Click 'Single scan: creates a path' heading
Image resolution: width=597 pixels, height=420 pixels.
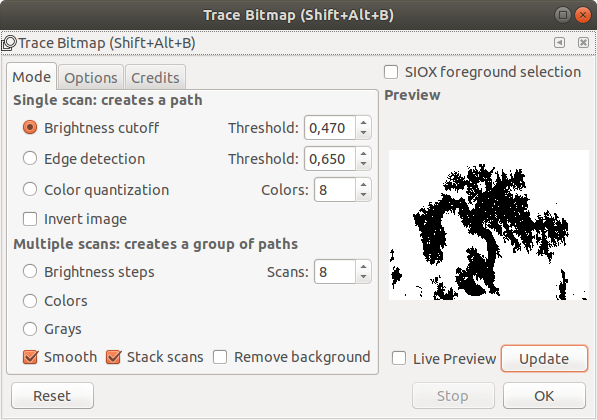coord(108,100)
